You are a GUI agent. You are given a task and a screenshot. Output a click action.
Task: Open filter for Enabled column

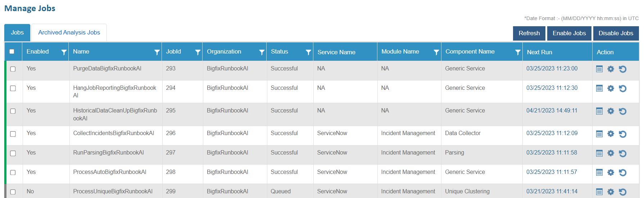(x=64, y=52)
